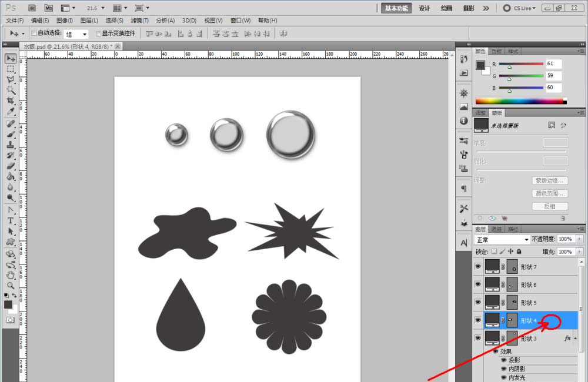Select the Horizontal Type tool
Viewport: 588px width, 382px height.
pyautogui.click(x=11, y=220)
